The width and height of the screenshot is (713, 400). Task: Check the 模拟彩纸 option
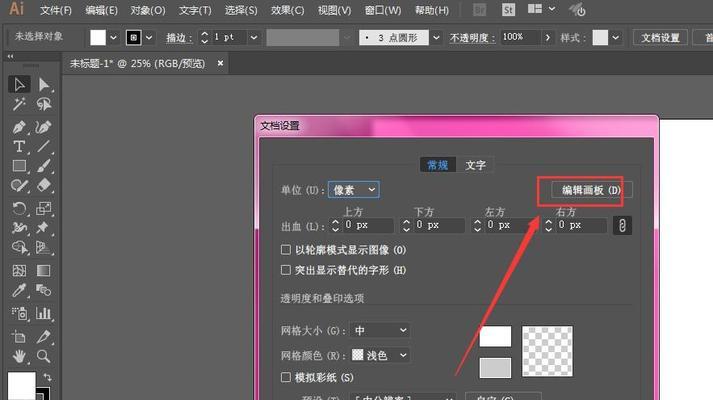(x=286, y=377)
